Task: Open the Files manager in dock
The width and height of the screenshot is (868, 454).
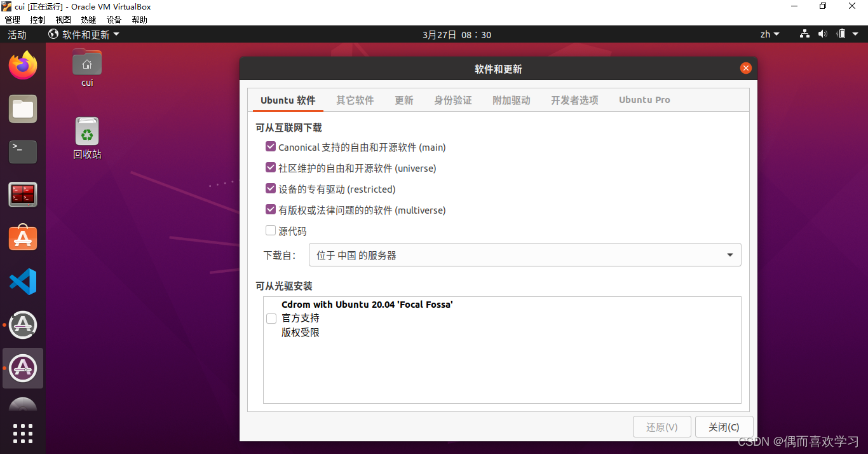Action: point(23,109)
